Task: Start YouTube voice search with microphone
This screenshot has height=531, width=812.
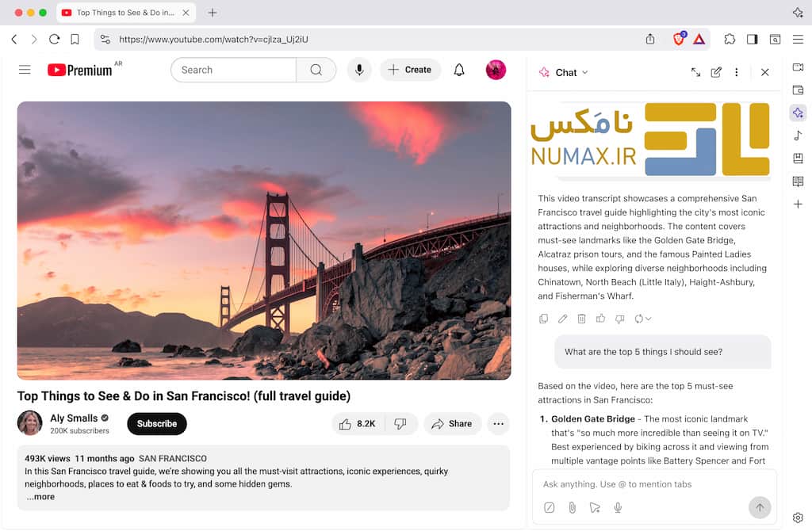Action: 359,70
